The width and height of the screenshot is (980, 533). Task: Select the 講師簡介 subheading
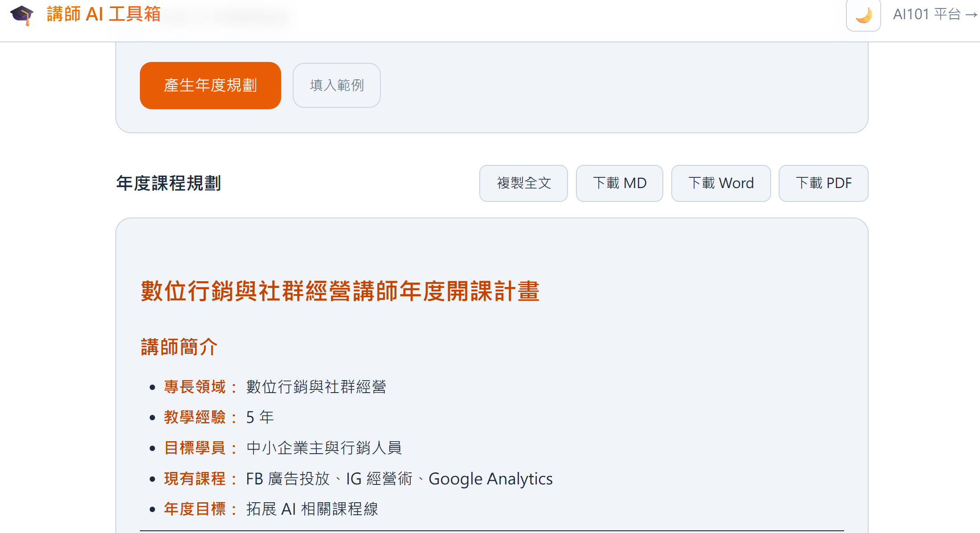[179, 347]
